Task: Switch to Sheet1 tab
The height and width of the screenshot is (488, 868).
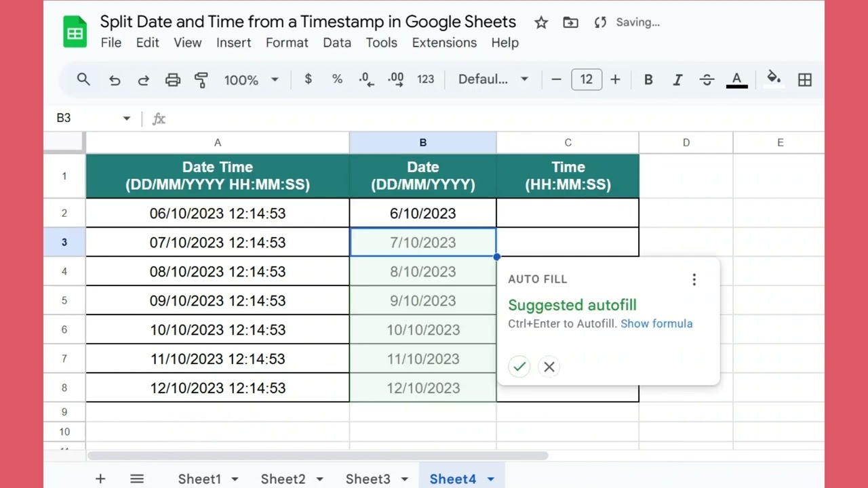Action: point(199,479)
